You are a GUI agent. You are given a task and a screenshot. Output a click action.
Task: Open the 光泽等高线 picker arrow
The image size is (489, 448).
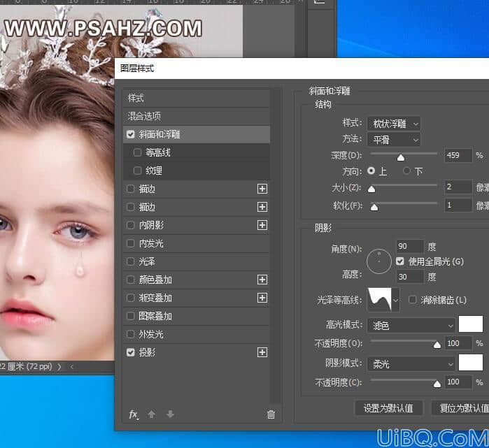(396, 300)
